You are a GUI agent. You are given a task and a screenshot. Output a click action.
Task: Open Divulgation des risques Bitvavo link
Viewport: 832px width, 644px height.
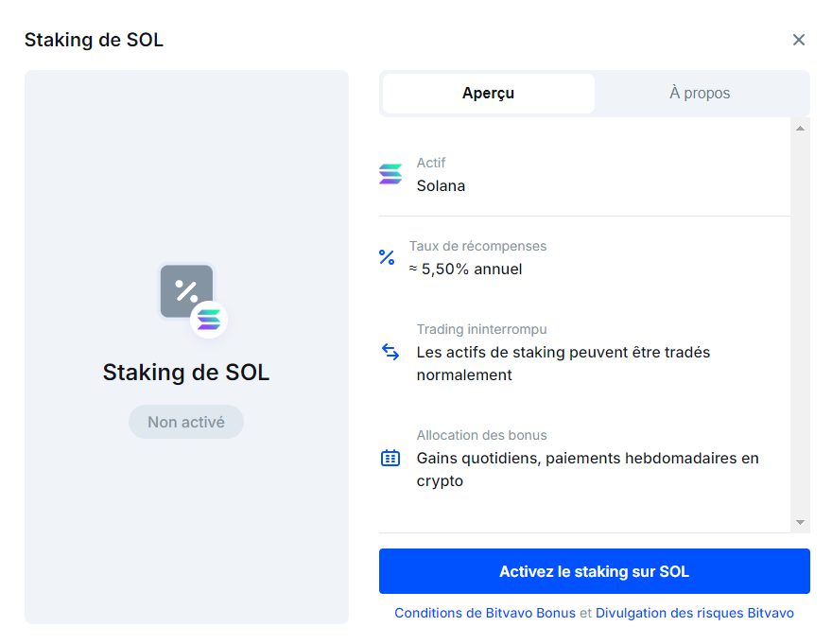(x=695, y=613)
